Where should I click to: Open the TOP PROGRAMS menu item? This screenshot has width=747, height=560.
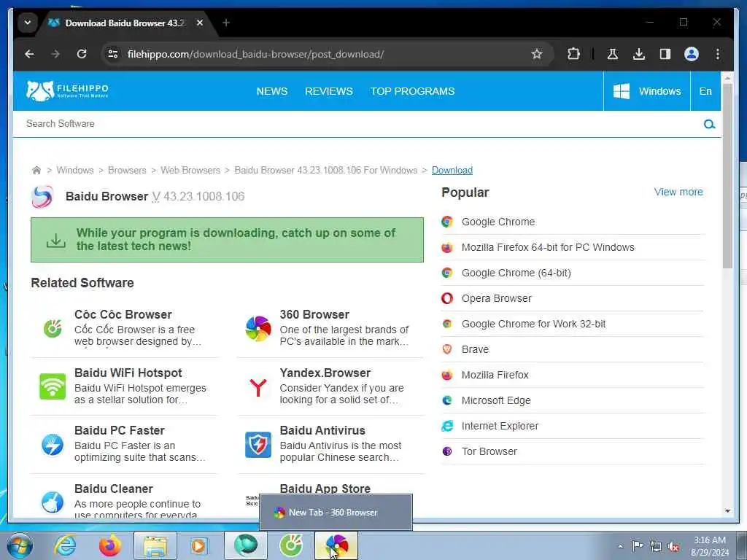[x=413, y=91]
